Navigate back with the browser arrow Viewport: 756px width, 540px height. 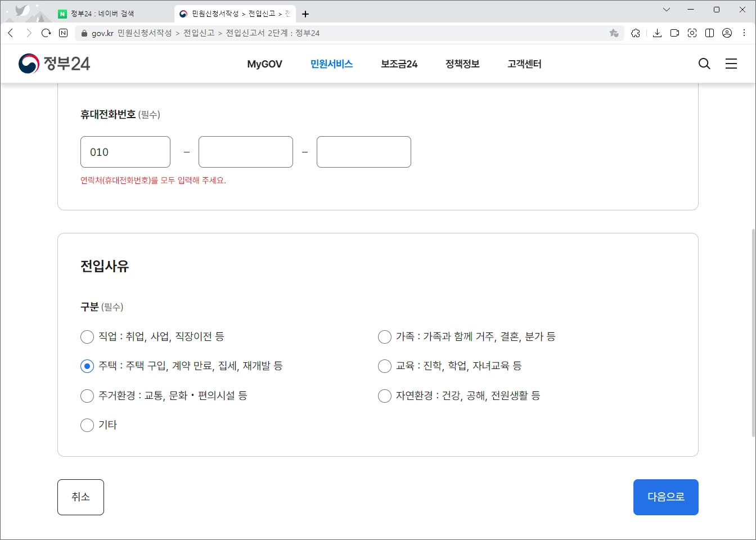[x=11, y=33]
